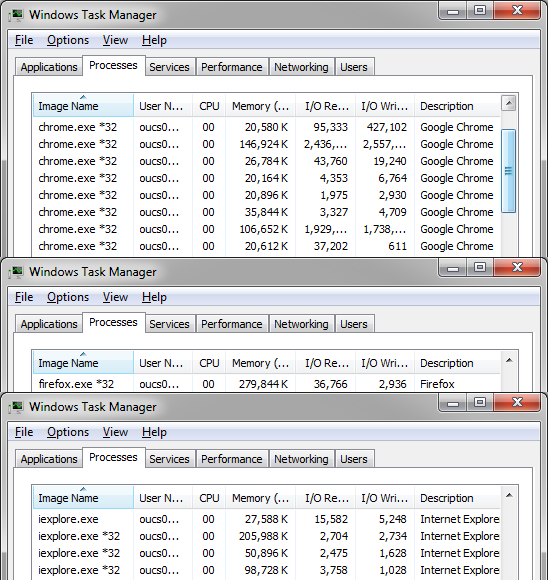
Task: Click the middle Task Manager title bar icon
Action: click(x=16, y=272)
